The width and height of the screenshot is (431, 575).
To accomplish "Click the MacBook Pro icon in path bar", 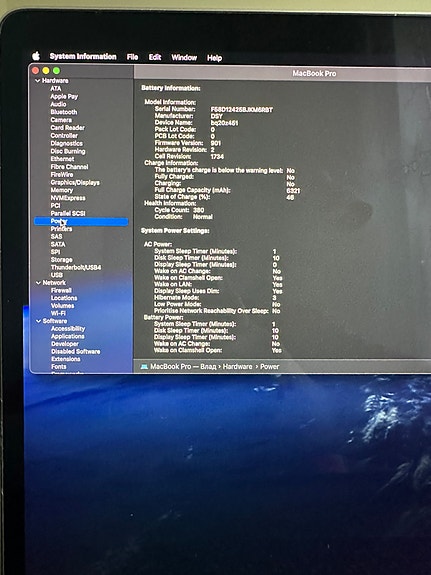I will (144, 366).
